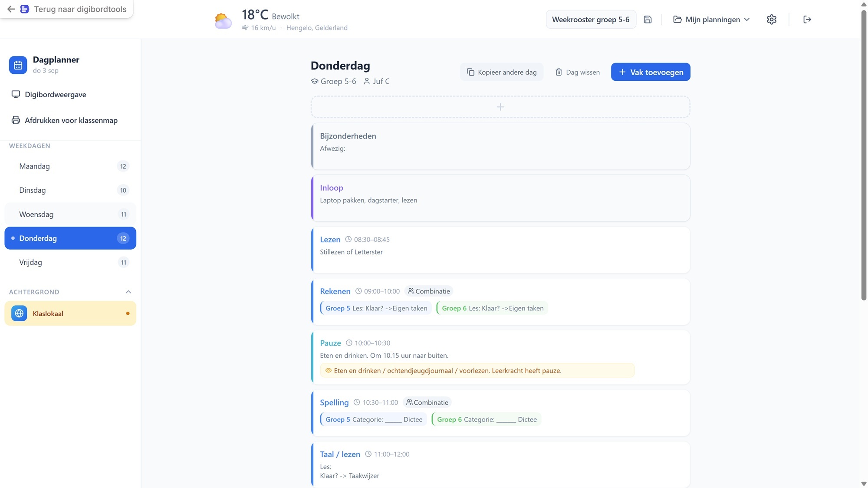Click the globe icon next to Klaslokaal
Image resolution: width=868 pixels, height=488 pixels.
tap(19, 313)
